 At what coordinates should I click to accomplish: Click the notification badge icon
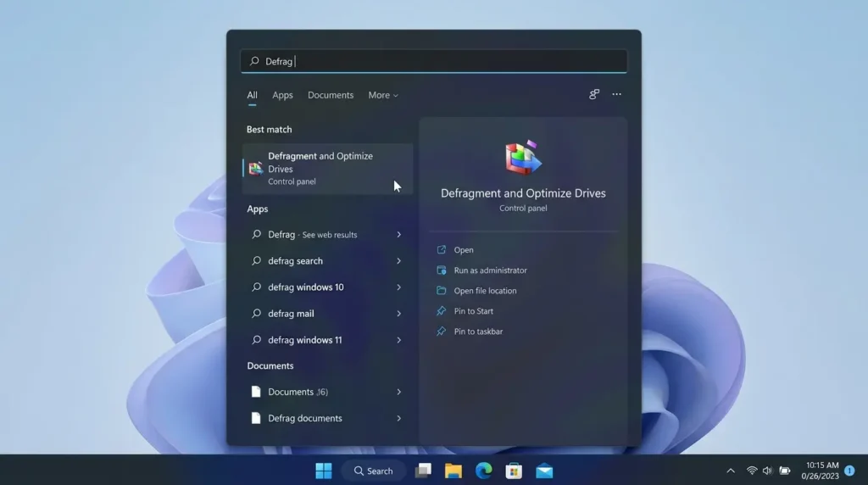click(849, 471)
